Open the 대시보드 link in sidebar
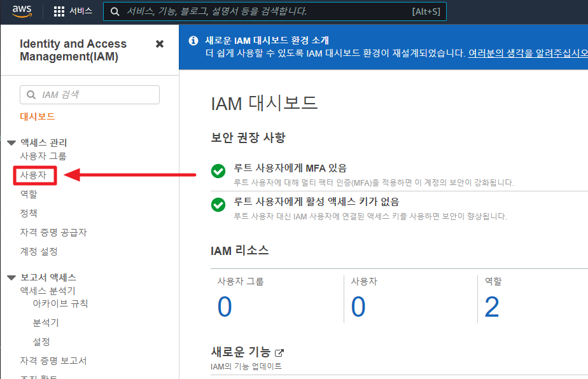Image resolution: width=588 pixels, height=379 pixels. pyautogui.click(x=37, y=116)
